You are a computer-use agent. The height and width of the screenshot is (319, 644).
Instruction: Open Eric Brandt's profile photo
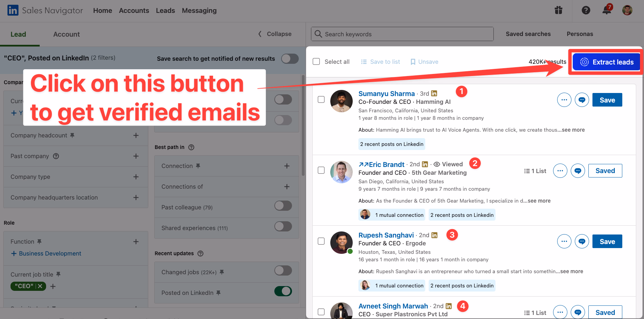coord(341,172)
